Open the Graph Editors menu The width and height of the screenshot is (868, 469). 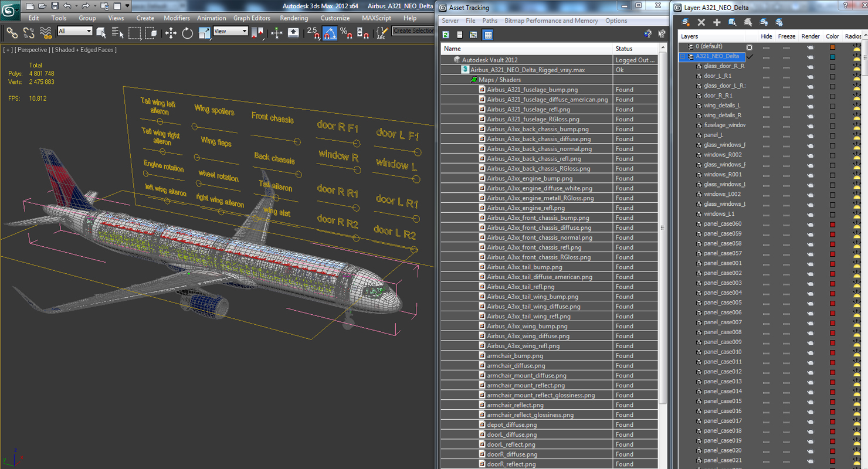pos(252,18)
